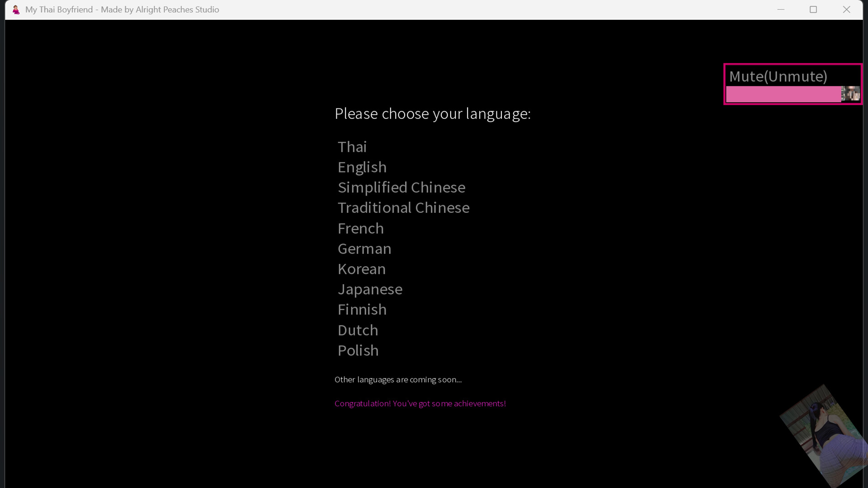Click the small thumbnail on volume bar
The image size is (868, 488).
850,94
